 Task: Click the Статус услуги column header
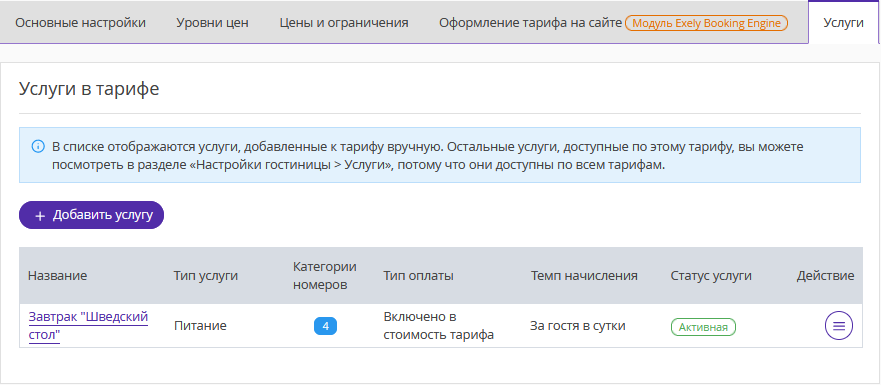(x=711, y=275)
